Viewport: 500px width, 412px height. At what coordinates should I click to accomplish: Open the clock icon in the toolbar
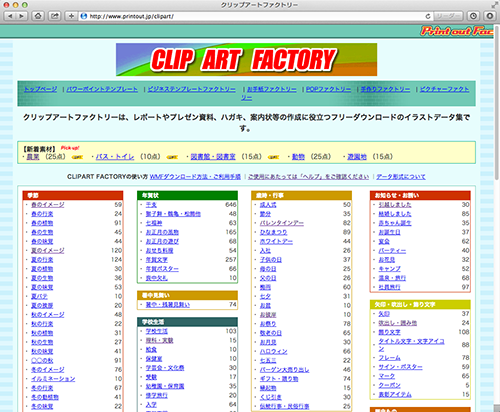(473, 16)
